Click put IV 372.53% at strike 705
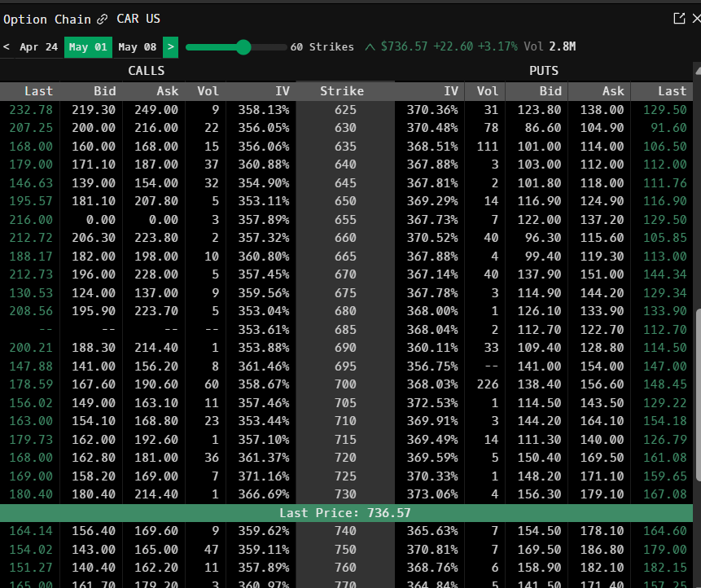 point(432,403)
